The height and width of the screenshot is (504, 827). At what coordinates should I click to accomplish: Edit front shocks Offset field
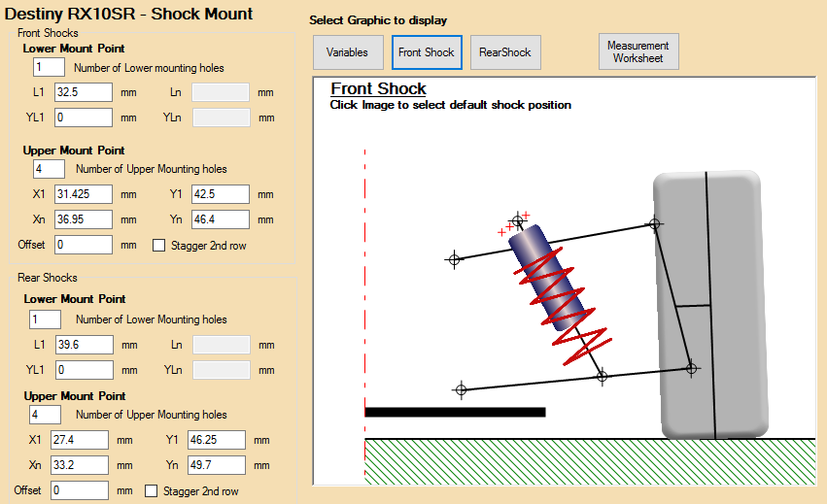tap(84, 245)
